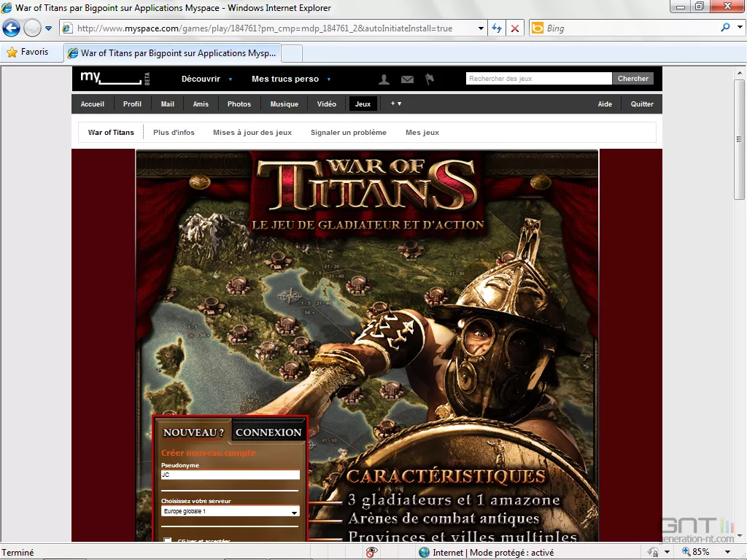747x560 pixels.
Task: Click the Refresh page icon
Action: pos(497,28)
